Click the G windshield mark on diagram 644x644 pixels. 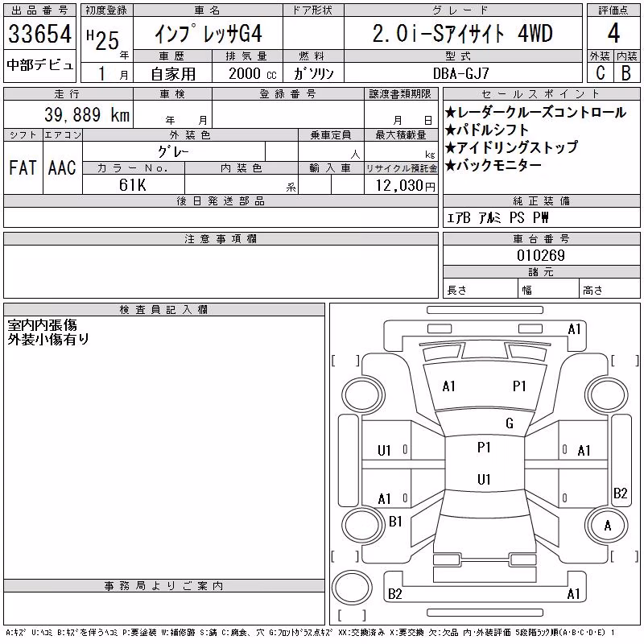click(510, 423)
